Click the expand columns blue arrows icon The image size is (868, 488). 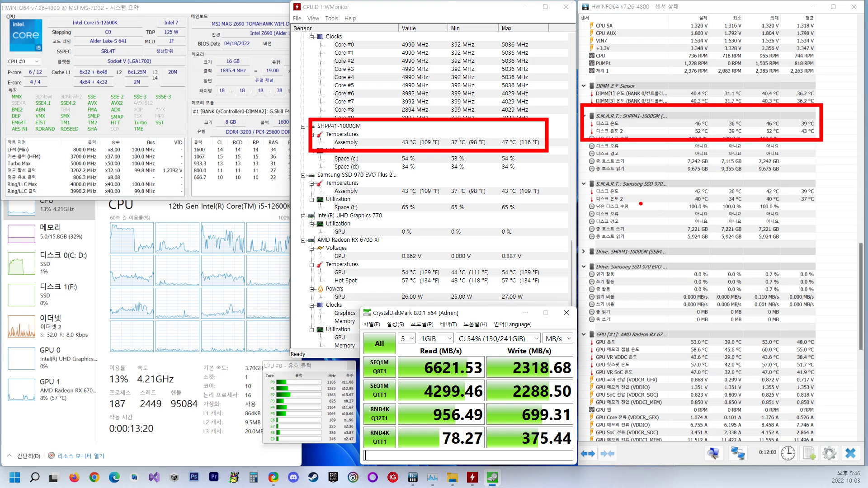coord(588,453)
